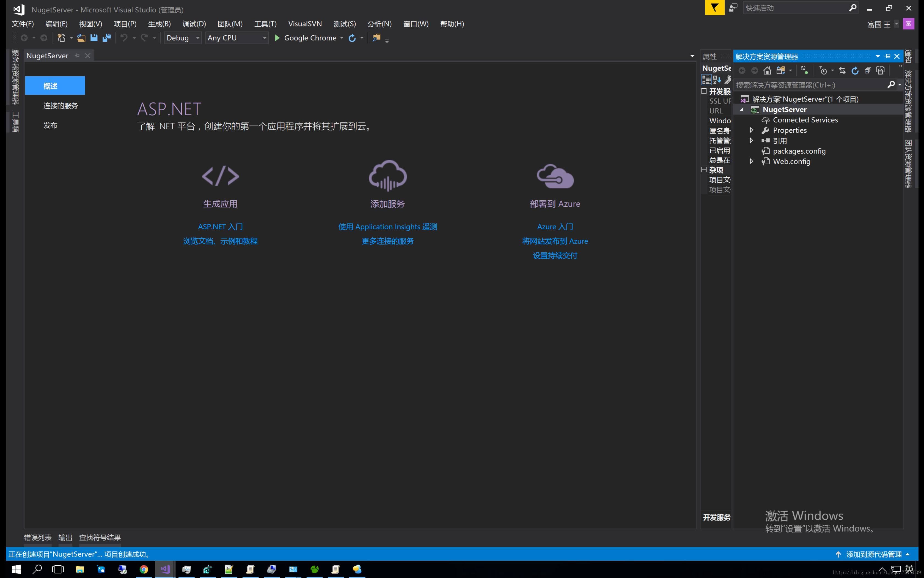Click the Redo toolbar icon
The image size is (924, 578).
pos(144,38)
